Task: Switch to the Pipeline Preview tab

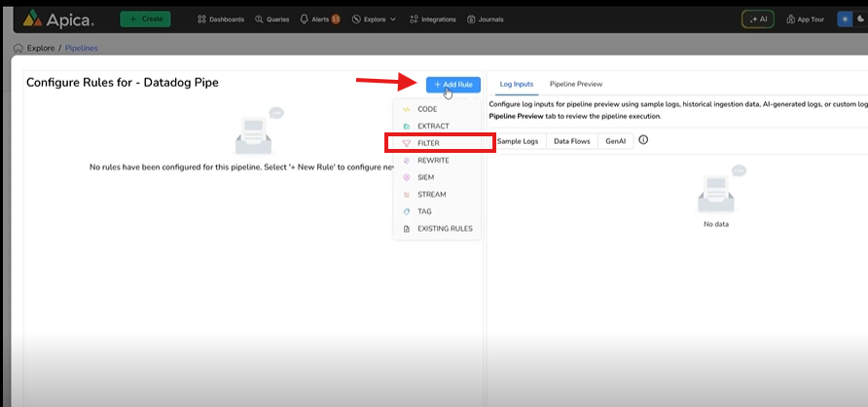Action: point(575,84)
